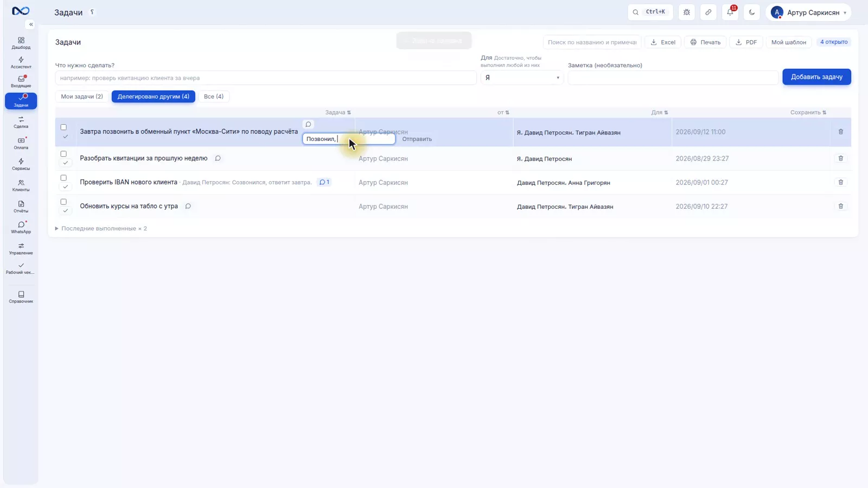Open the 'Для' assignee dropdown
This screenshot has width=868, height=488.
522,78
